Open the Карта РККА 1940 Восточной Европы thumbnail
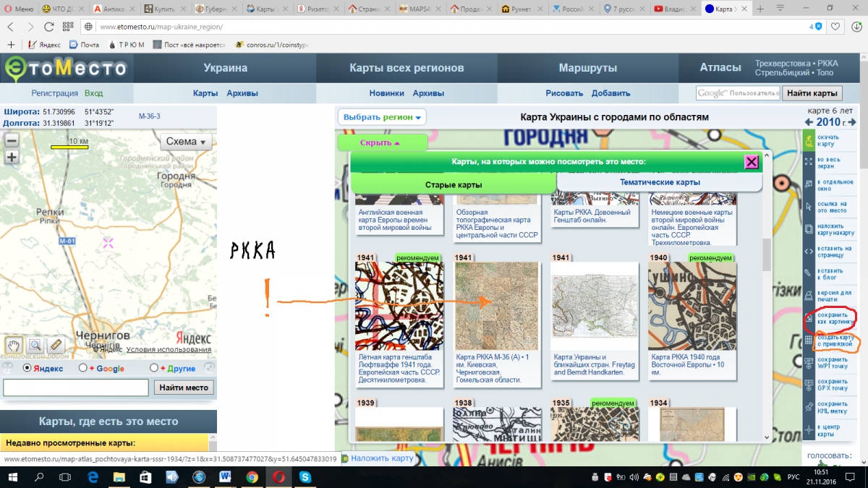The height and width of the screenshot is (488, 868). pyautogui.click(x=692, y=307)
